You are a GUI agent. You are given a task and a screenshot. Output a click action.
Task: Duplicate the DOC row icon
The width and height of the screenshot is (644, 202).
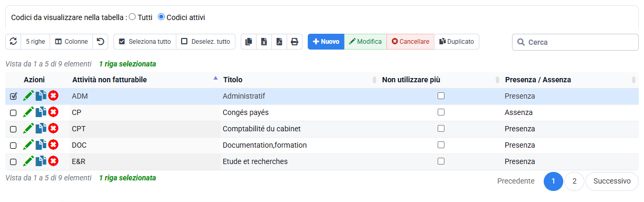point(41,145)
